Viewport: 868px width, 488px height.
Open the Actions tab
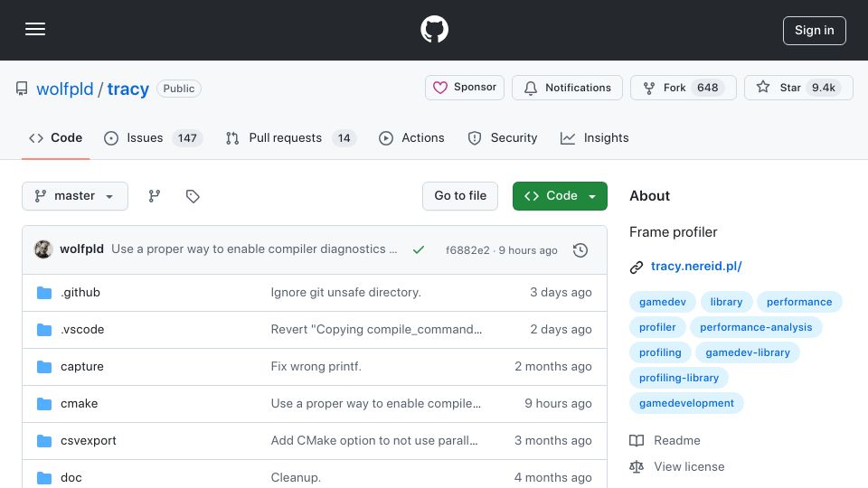pos(411,137)
